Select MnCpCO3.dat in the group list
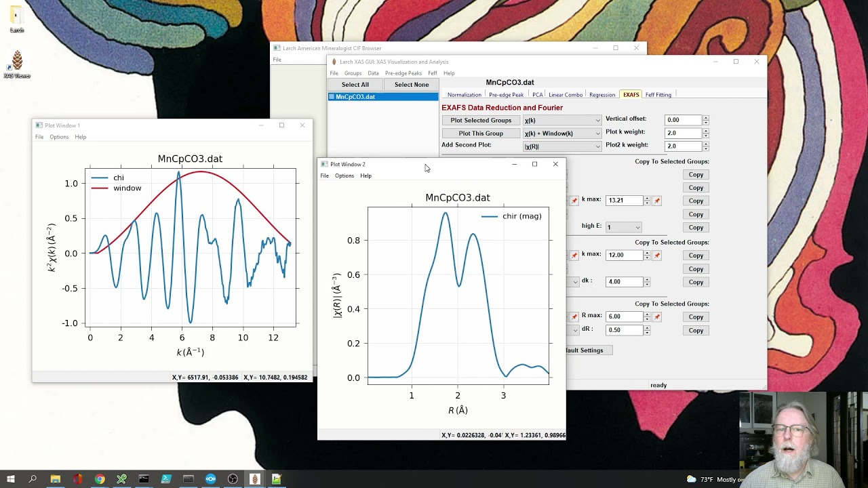 pyautogui.click(x=384, y=97)
